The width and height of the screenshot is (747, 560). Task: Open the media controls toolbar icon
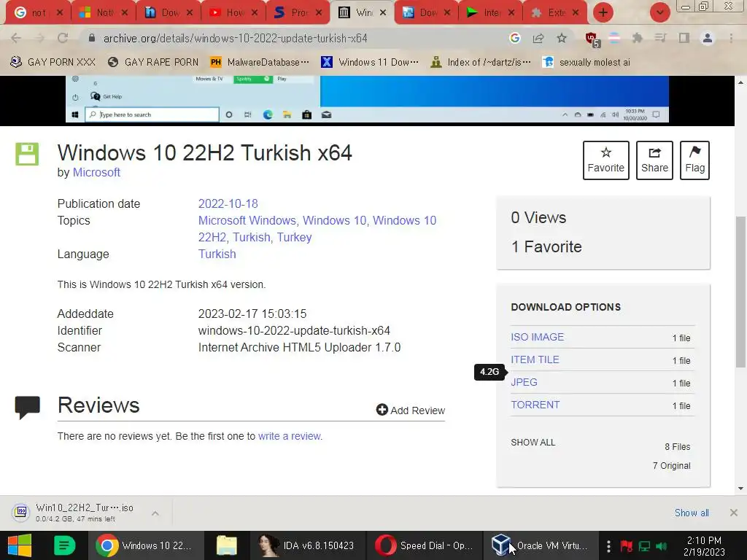tap(660, 38)
